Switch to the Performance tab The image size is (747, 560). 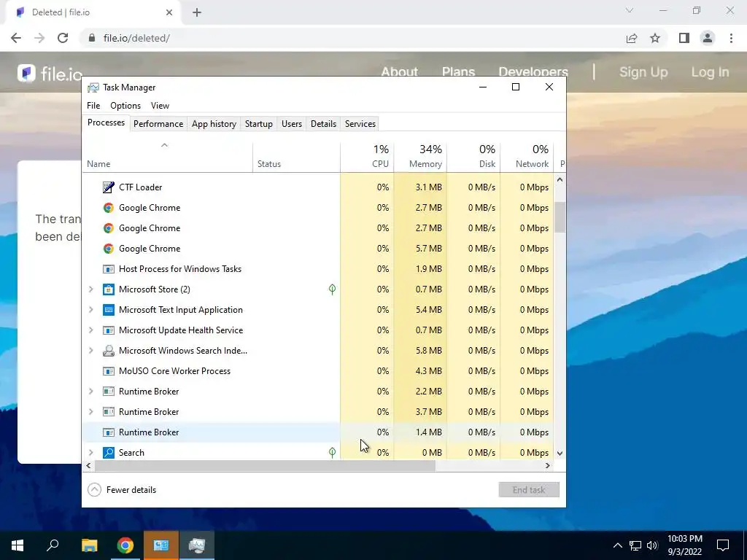tap(158, 124)
